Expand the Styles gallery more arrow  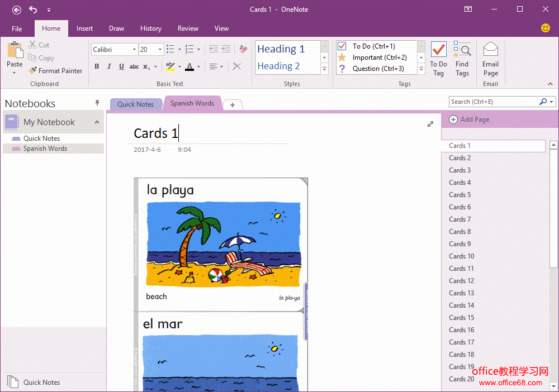(324, 69)
